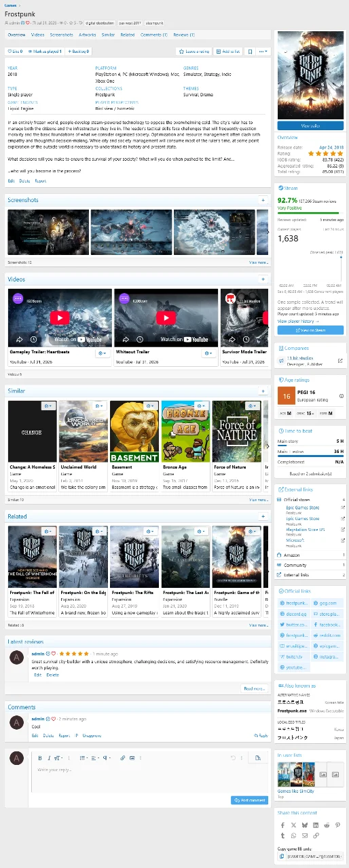349x868 pixels.
Task: Open the gog.com official link
Action: pyautogui.click(x=328, y=603)
